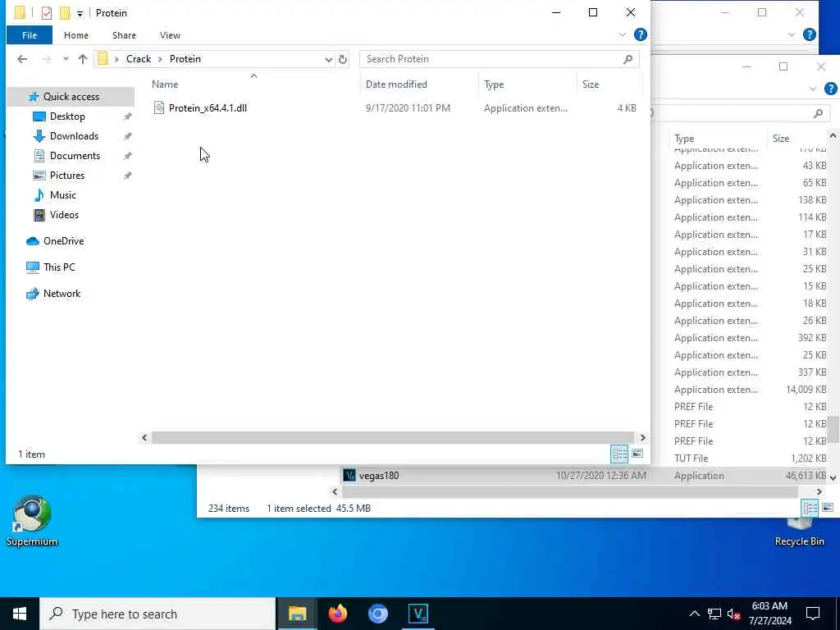Open the File ribbon tab
This screenshot has height=630, width=840.
point(30,35)
